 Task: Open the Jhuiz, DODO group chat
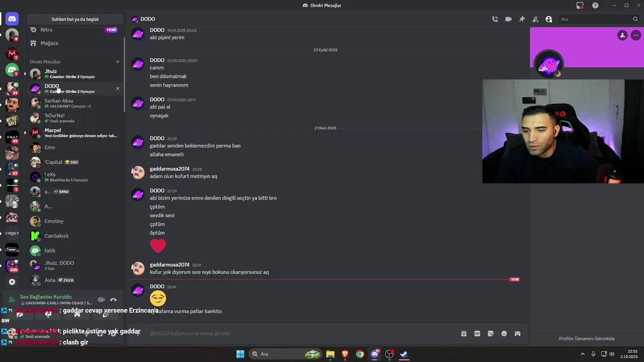coord(74,265)
